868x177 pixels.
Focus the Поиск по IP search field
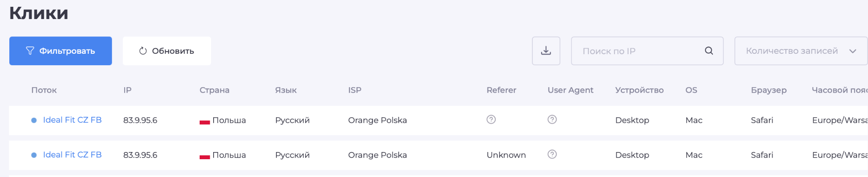tap(636, 51)
